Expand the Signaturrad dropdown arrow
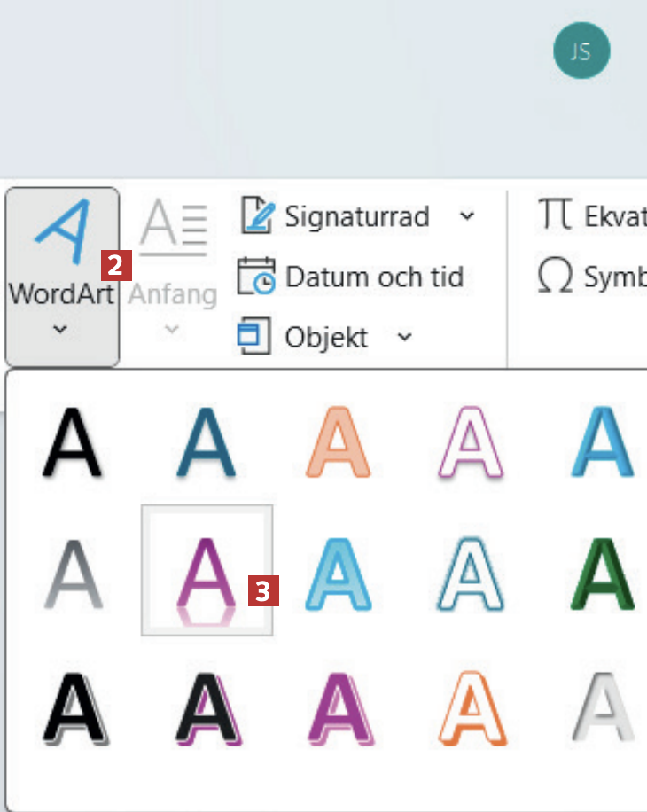 click(467, 217)
